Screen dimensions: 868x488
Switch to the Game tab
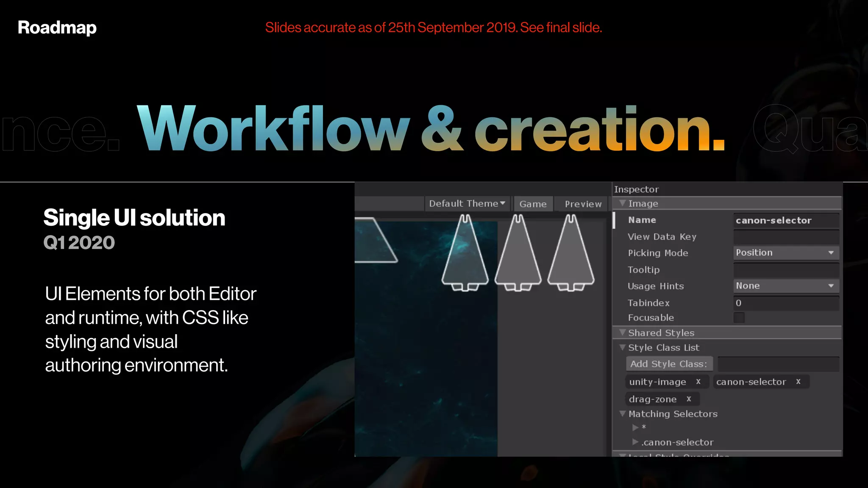coord(533,204)
